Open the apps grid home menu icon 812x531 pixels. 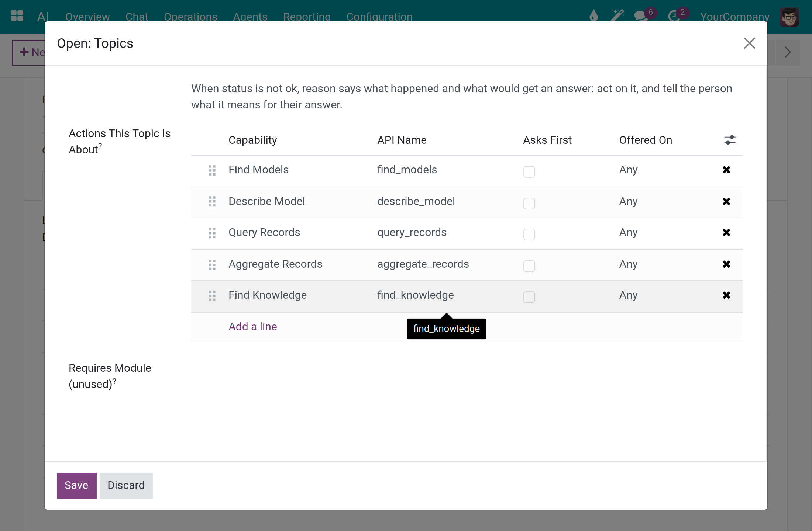(x=17, y=16)
